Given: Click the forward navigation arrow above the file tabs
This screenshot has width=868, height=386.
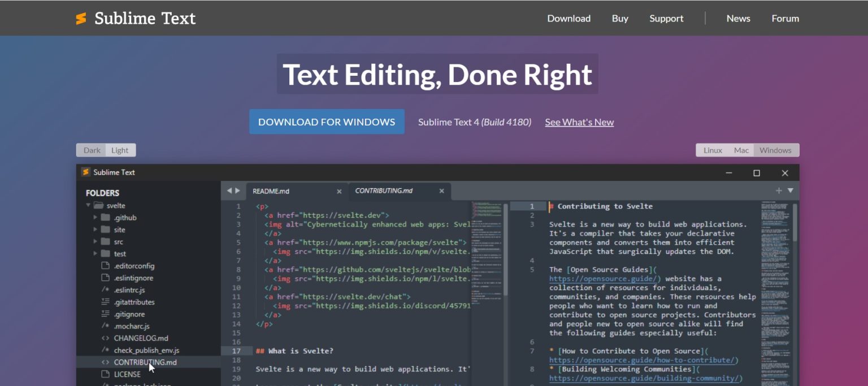Looking at the screenshot, I should coord(237,190).
